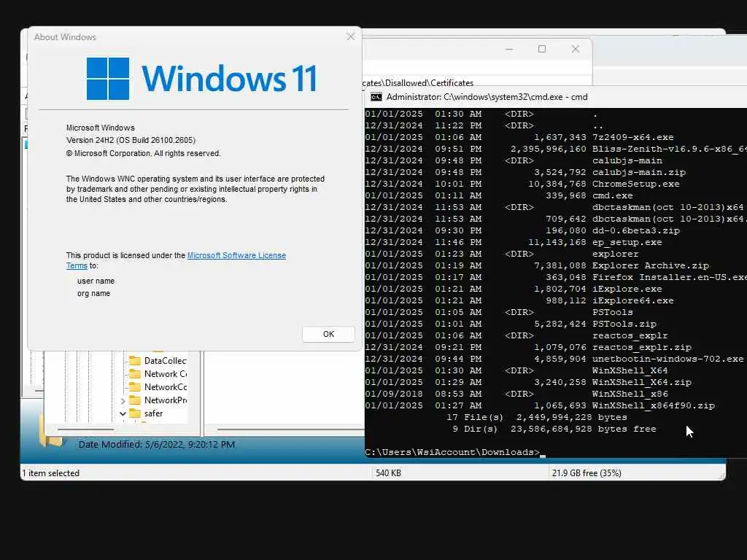
Task: Click the 17 File(s) summary line
Action: [536, 417]
